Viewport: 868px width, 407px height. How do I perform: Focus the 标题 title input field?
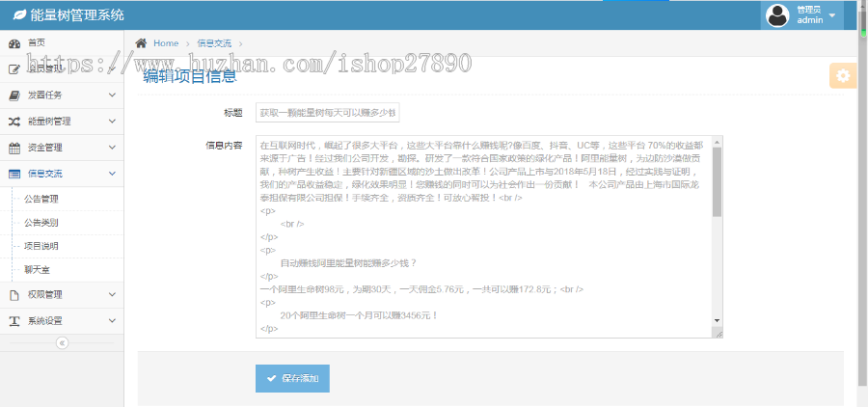(328, 113)
